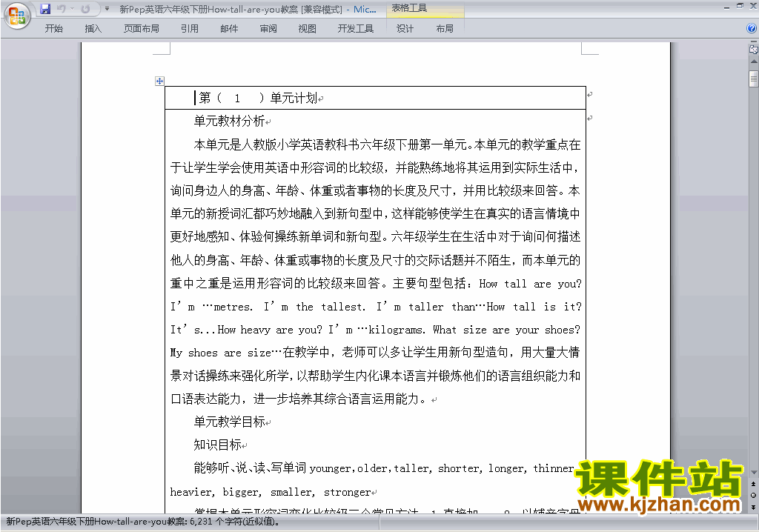
Task: Open the 布局 table tools tab
Action: 445,29
